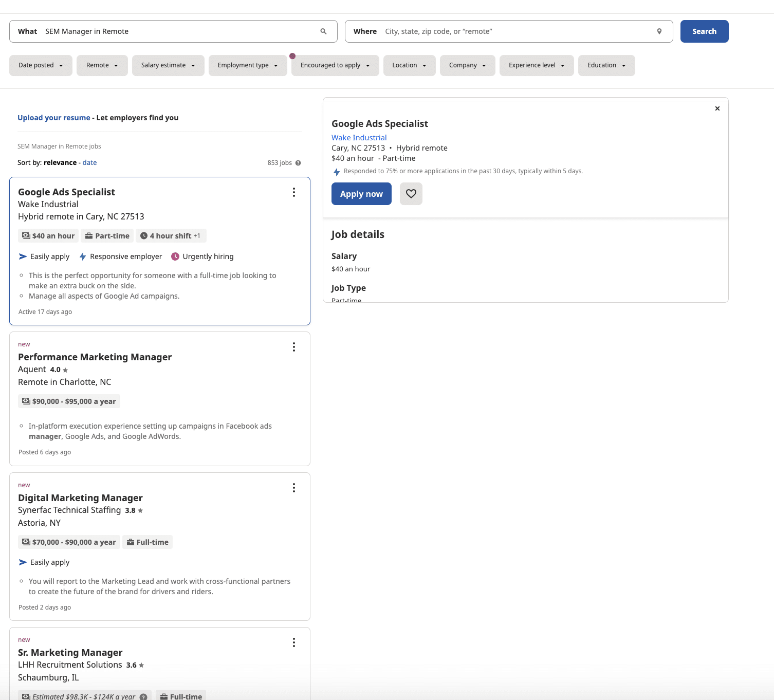
Task: Open the Google Ads Specialist job listing
Action: tap(66, 192)
